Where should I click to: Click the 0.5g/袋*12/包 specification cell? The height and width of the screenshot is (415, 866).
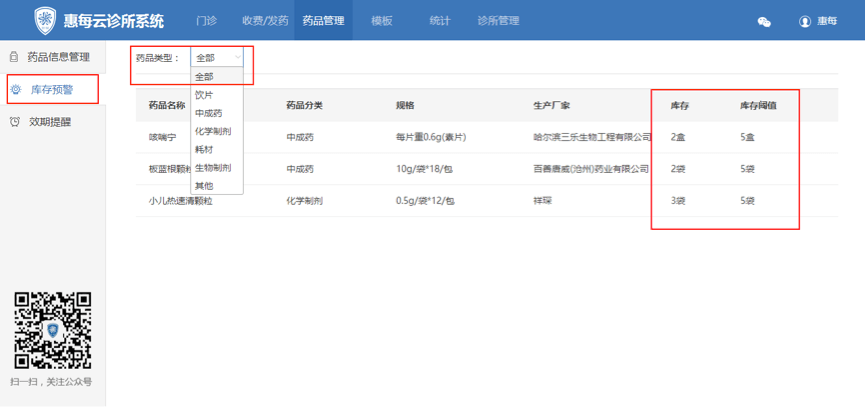click(x=425, y=201)
